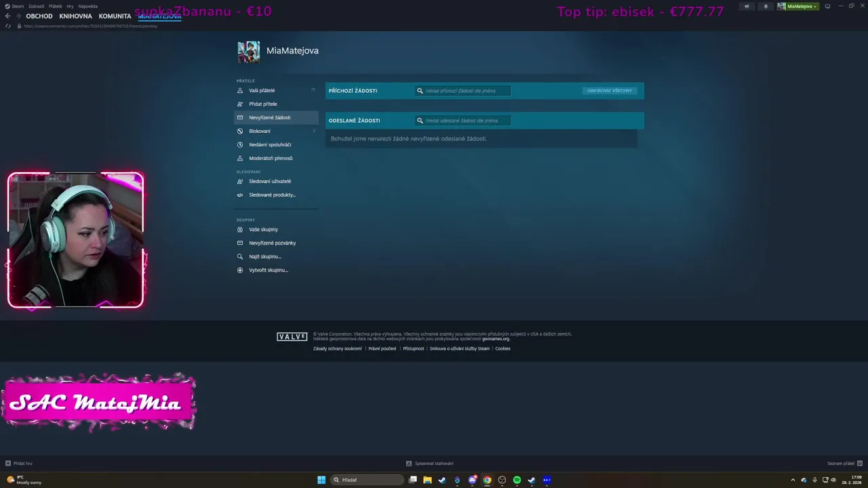Select Nevyřízené žádosti in the sidebar

pos(277,117)
